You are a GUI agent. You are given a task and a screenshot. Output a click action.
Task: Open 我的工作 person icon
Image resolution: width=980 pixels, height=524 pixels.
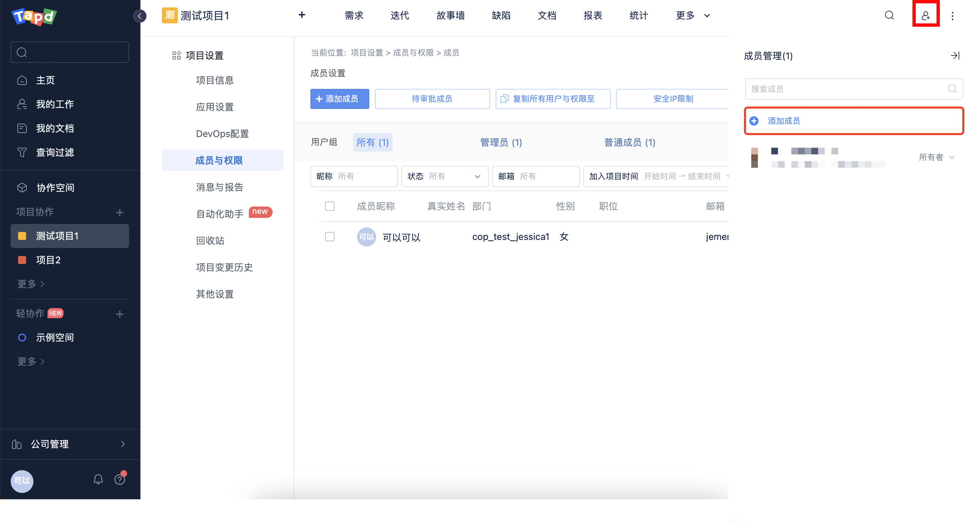(22, 104)
